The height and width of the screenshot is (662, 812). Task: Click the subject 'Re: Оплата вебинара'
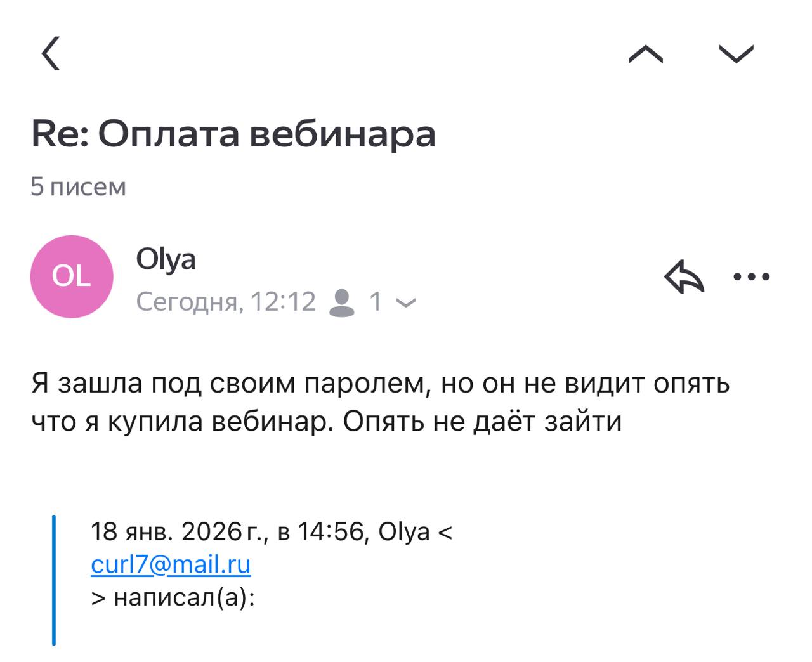tap(233, 134)
